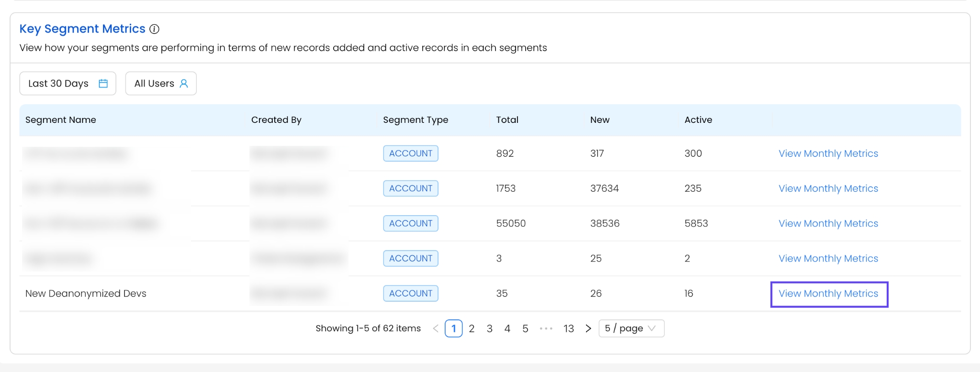Click the New Deanonymized Devs segment name

pos(86,294)
